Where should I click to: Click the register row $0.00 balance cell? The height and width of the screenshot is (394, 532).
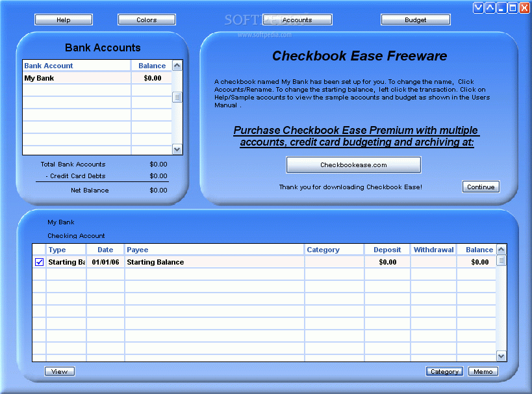coord(476,262)
